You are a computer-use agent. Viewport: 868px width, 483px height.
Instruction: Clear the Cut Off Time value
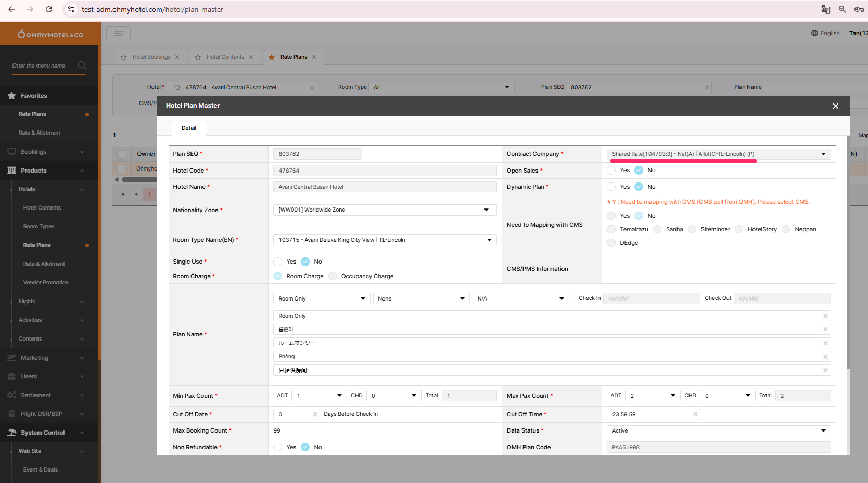[x=695, y=414]
